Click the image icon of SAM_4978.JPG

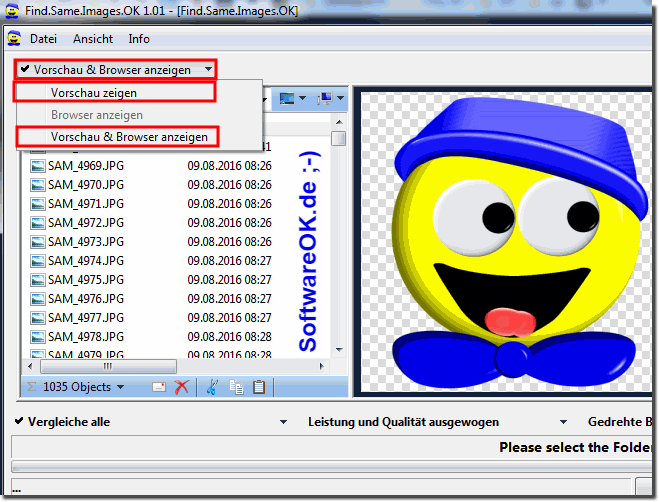pos(37,337)
